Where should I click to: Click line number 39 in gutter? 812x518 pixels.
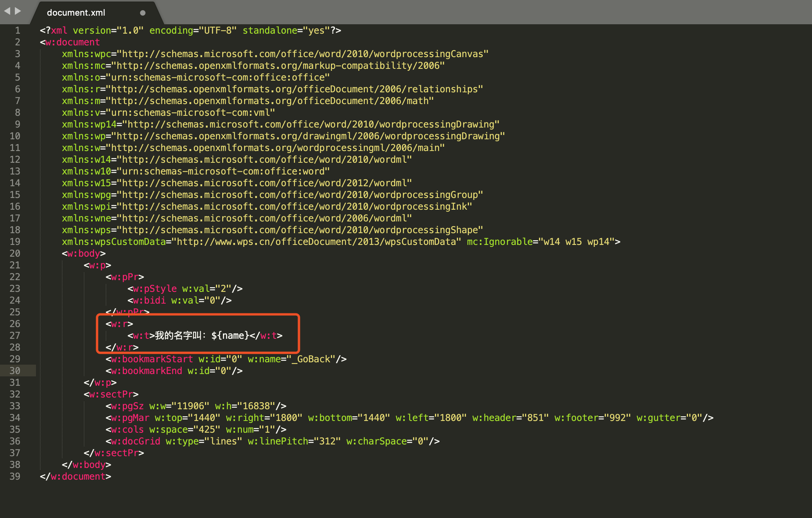pos(15,476)
